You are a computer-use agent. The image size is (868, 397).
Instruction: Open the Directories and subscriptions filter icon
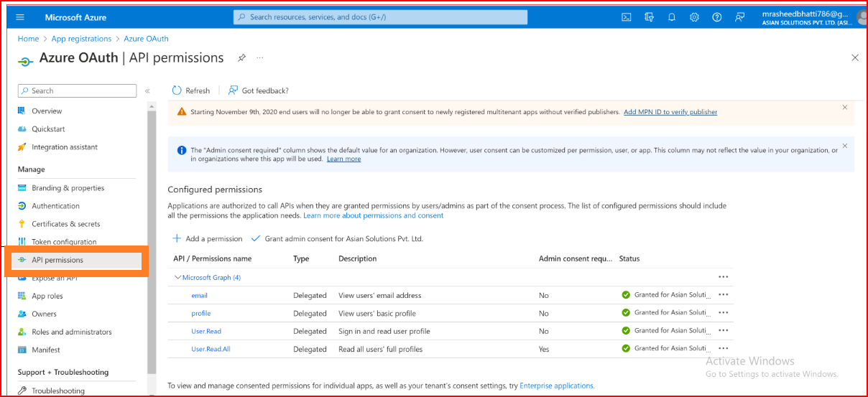coord(650,17)
